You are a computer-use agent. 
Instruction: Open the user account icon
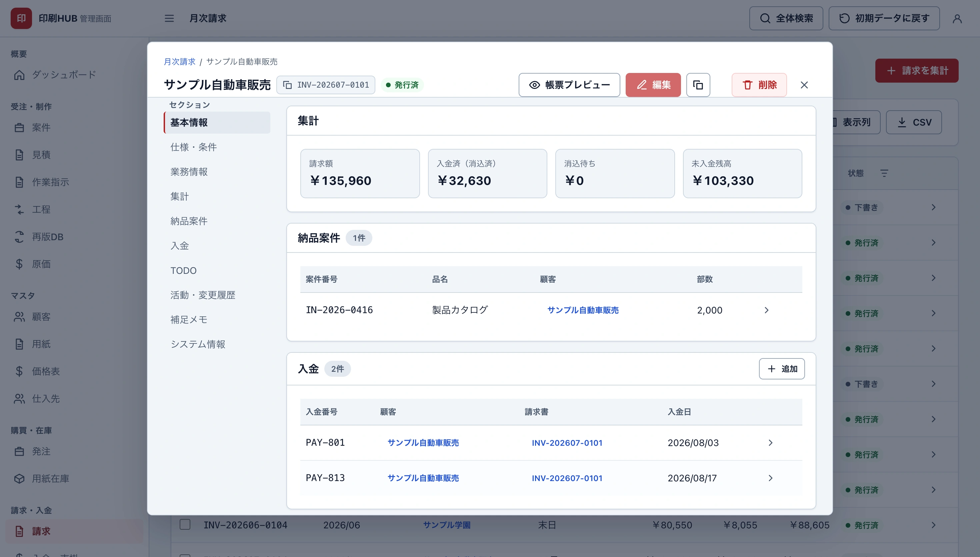(x=957, y=19)
